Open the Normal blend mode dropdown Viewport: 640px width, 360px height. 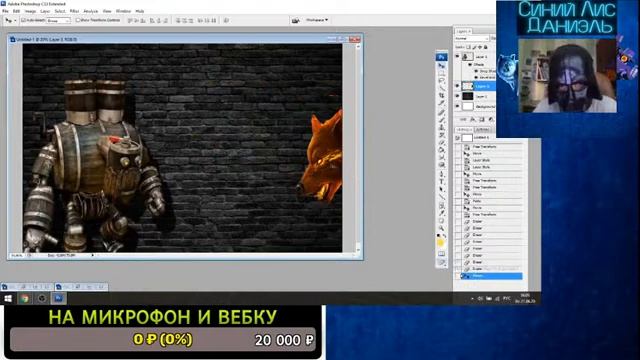click(471, 38)
